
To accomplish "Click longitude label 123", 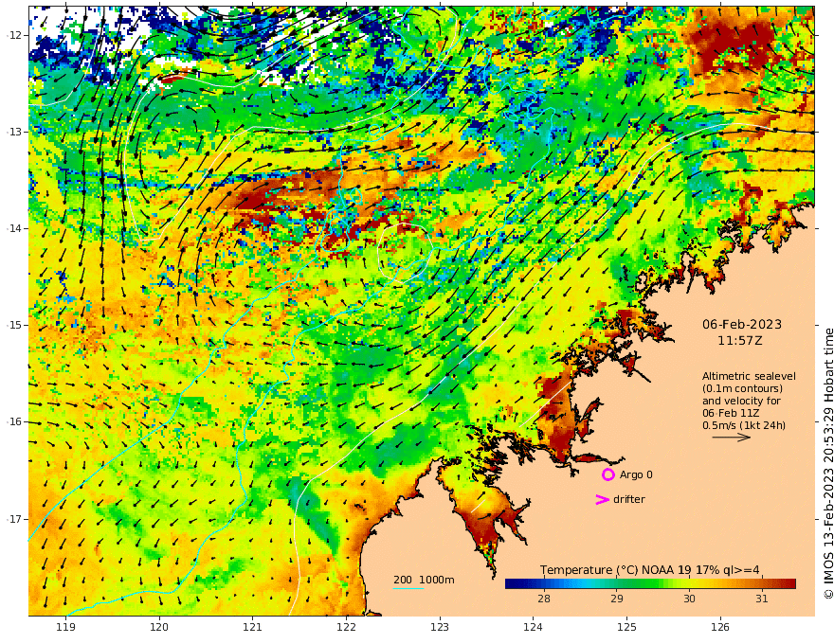I will click(440, 627).
